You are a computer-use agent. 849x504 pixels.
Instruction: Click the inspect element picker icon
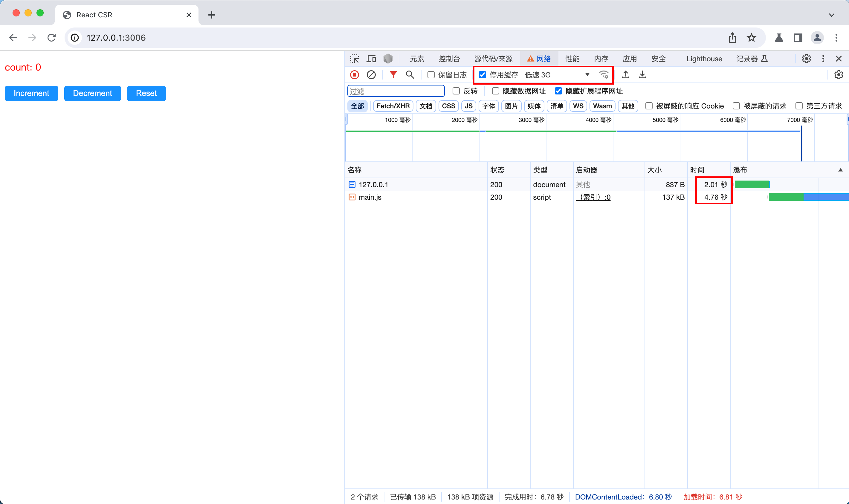(x=355, y=59)
